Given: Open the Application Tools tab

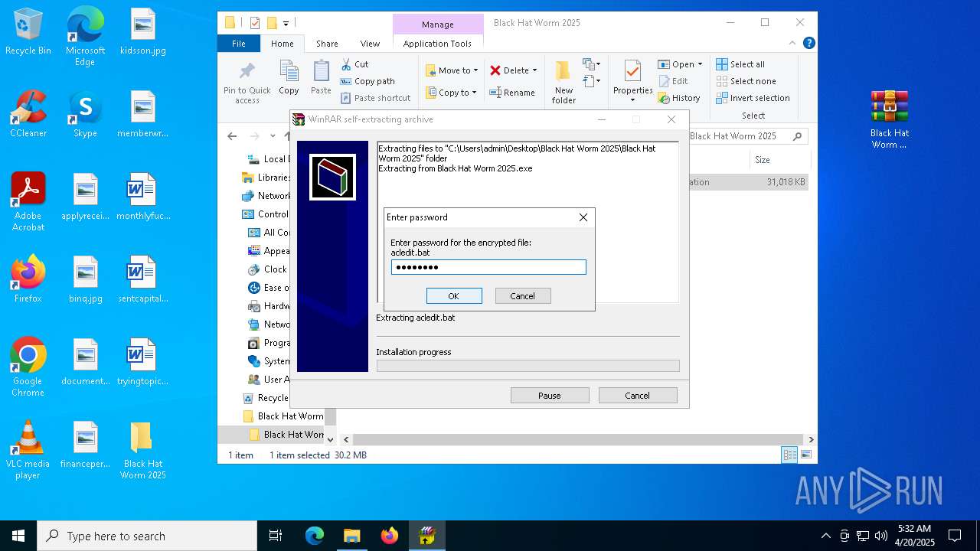Looking at the screenshot, I should 437,44.
